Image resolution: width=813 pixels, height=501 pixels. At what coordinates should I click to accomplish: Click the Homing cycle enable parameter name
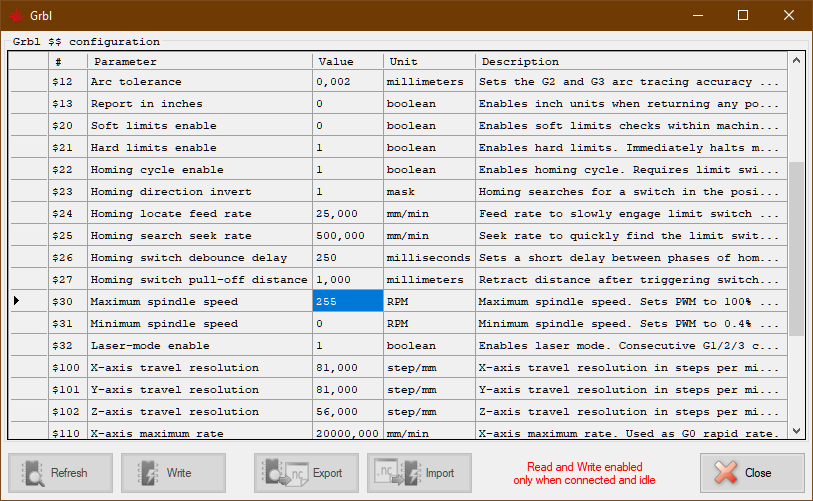[200, 170]
